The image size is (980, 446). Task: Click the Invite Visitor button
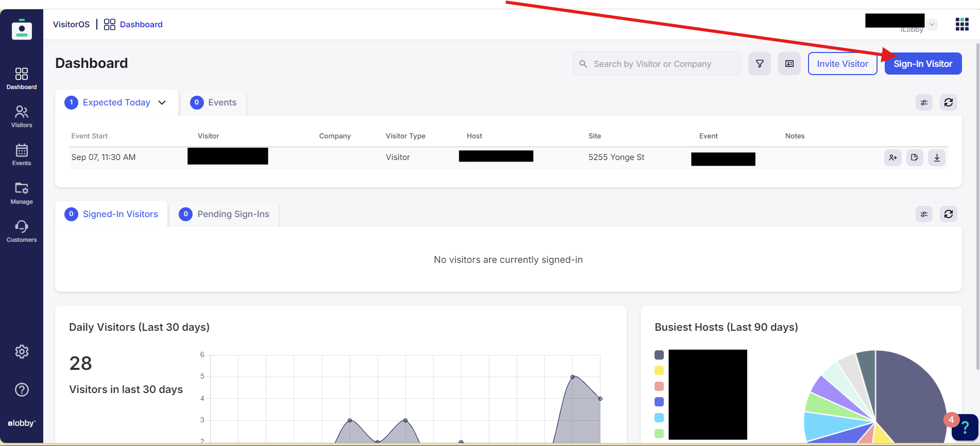click(x=843, y=64)
